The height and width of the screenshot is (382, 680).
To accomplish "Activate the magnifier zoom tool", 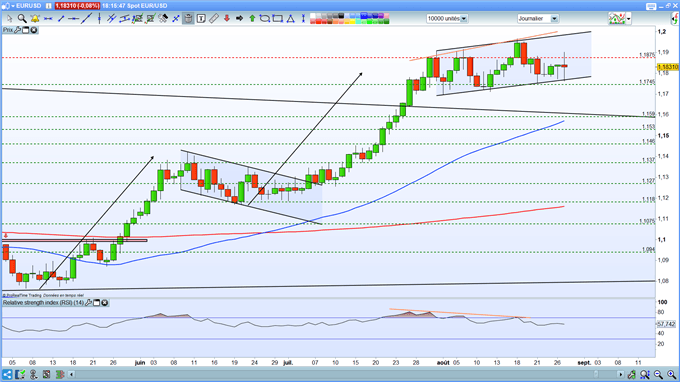I will [22, 19].
